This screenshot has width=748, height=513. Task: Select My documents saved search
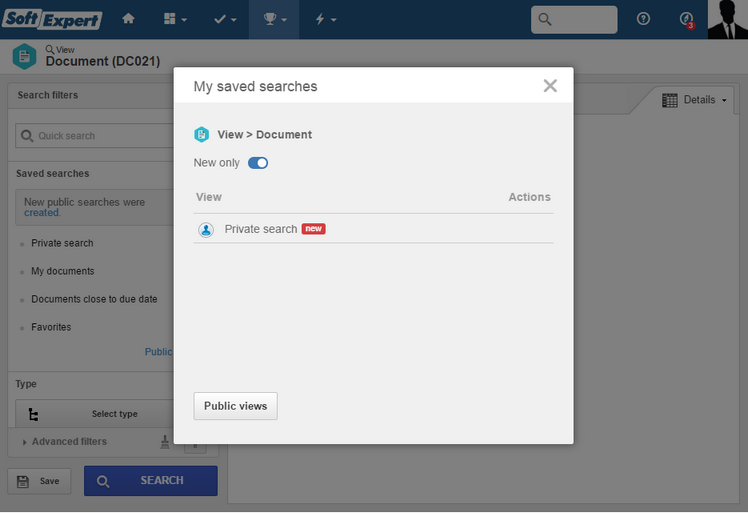[63, 271]
